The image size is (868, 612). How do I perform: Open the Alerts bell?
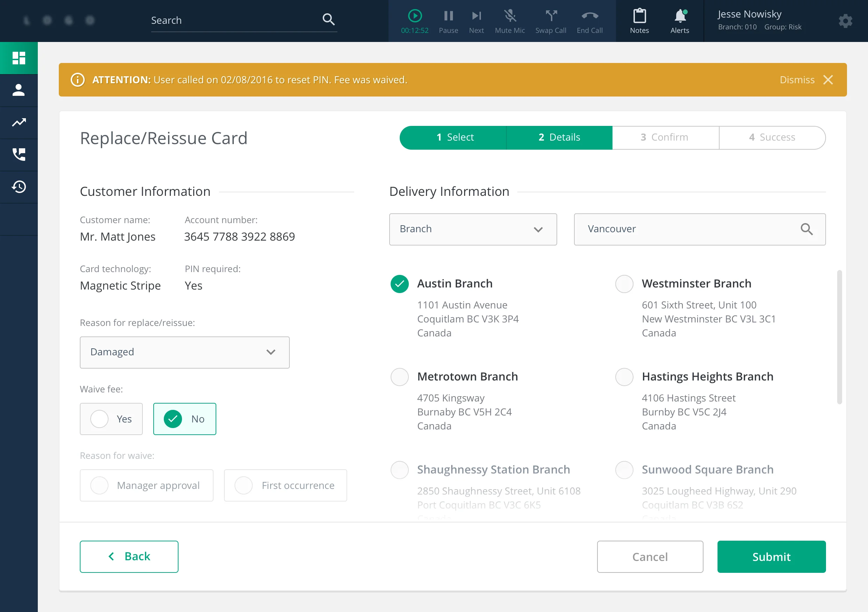[680, 21]
